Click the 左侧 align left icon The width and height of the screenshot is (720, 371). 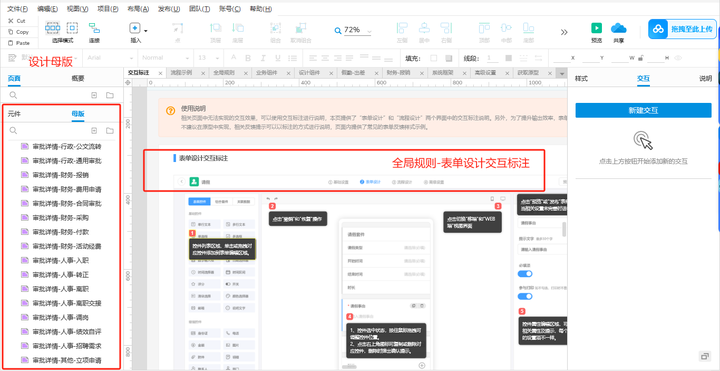tap(402, 28)
